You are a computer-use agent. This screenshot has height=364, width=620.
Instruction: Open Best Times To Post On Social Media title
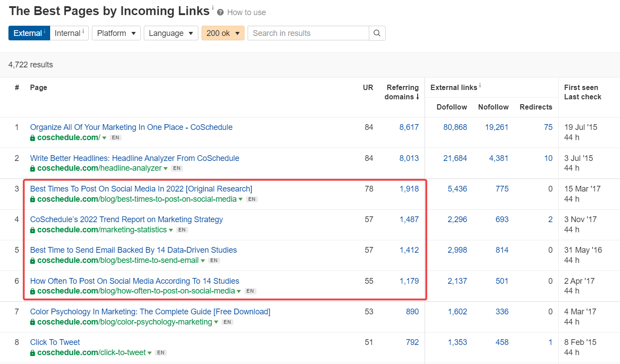pos(141,189)
